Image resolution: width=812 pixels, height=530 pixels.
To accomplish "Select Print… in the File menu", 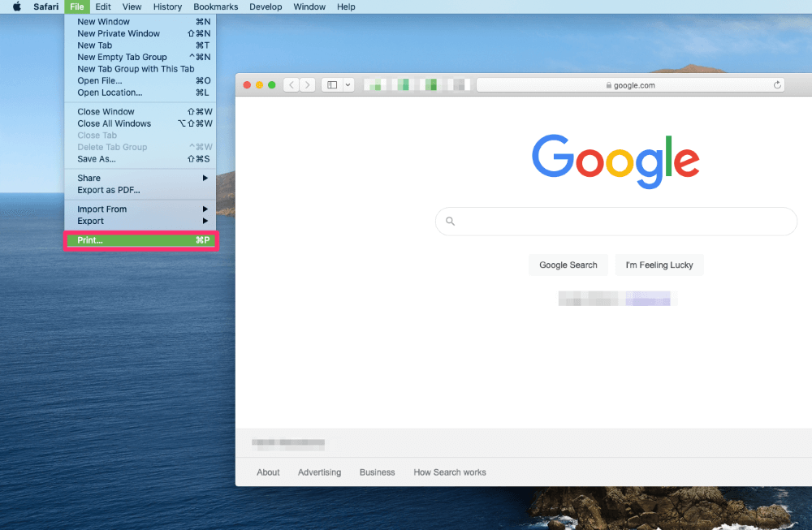I will tap(140, 240).
